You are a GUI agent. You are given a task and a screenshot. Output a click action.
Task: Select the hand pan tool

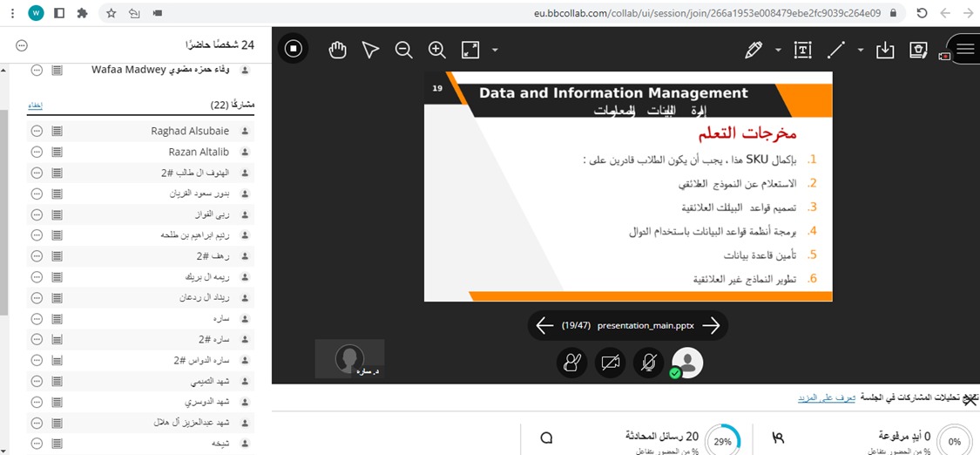click(338, 50)
